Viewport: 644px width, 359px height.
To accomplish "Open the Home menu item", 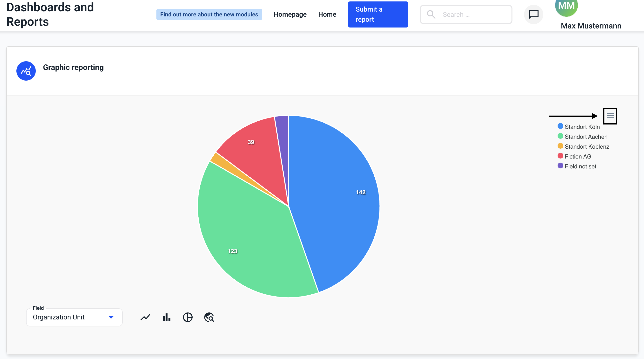I will pos(327,14).
